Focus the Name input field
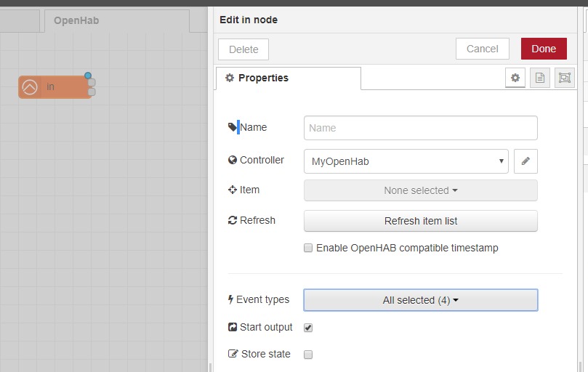 point(421,128)
